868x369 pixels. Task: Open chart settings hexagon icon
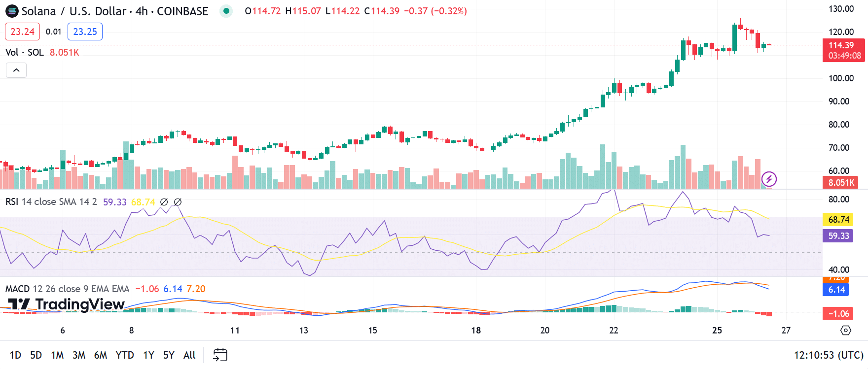[x=845, y=330]
